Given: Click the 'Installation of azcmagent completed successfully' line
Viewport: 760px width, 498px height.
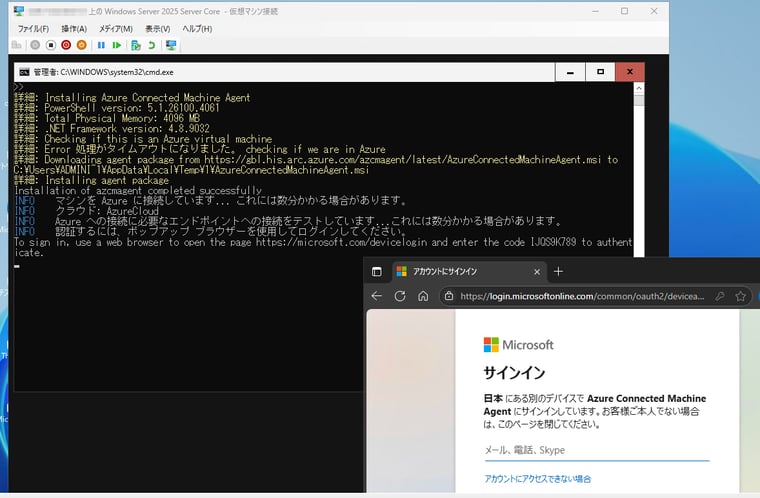Looking at the screenshot, I should click(138, 191).
